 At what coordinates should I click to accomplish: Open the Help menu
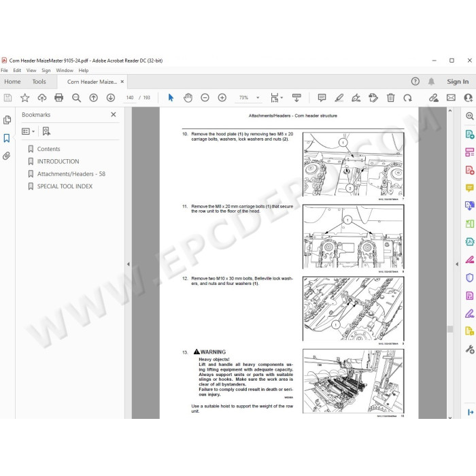point(84,71)
